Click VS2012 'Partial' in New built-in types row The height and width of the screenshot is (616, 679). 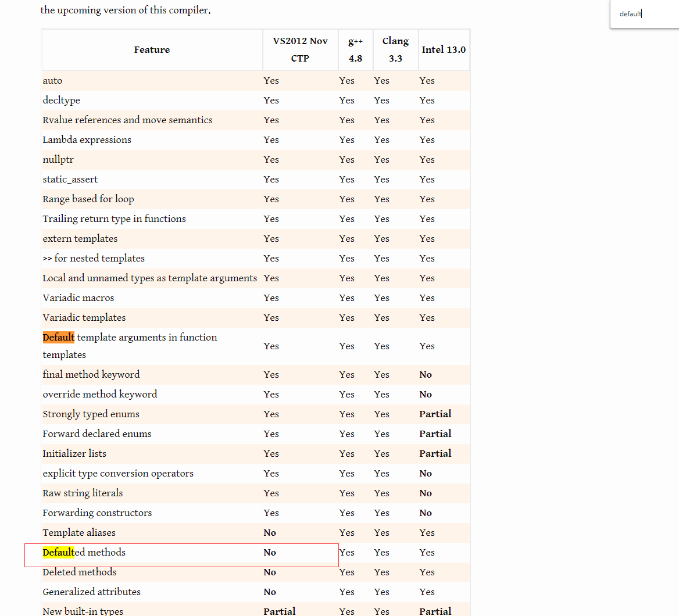click(x=280, y=611)
